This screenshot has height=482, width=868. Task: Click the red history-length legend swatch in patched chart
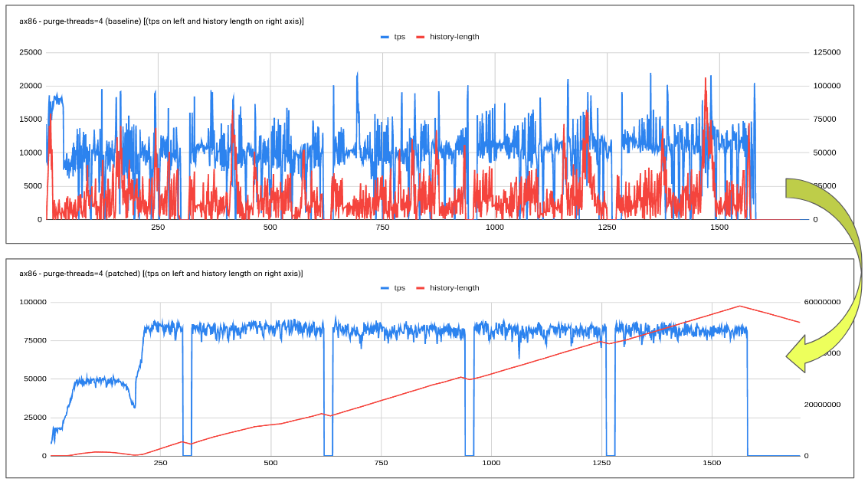click(x=420, y=288)
